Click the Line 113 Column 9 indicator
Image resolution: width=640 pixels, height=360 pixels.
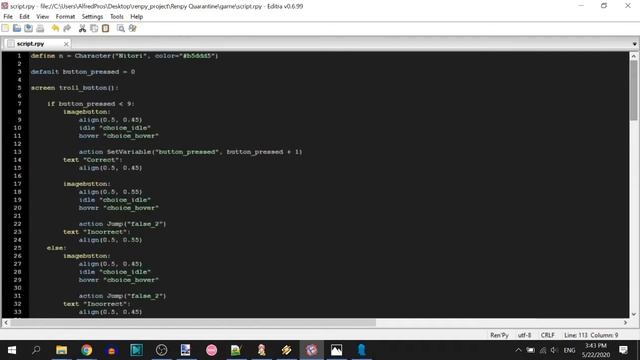[591, 335]
